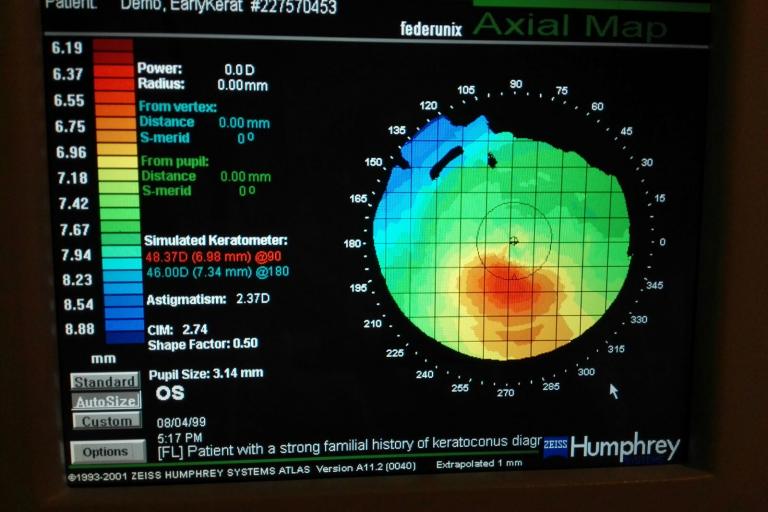
Task: Open the Options menu button
Action: click(x=106, y=451)
